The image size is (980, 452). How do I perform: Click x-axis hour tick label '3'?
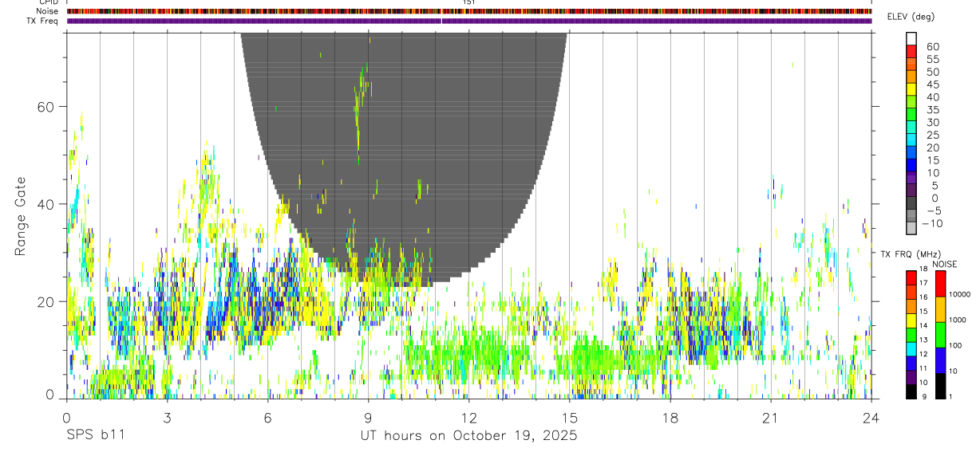(x=167, y=419)
